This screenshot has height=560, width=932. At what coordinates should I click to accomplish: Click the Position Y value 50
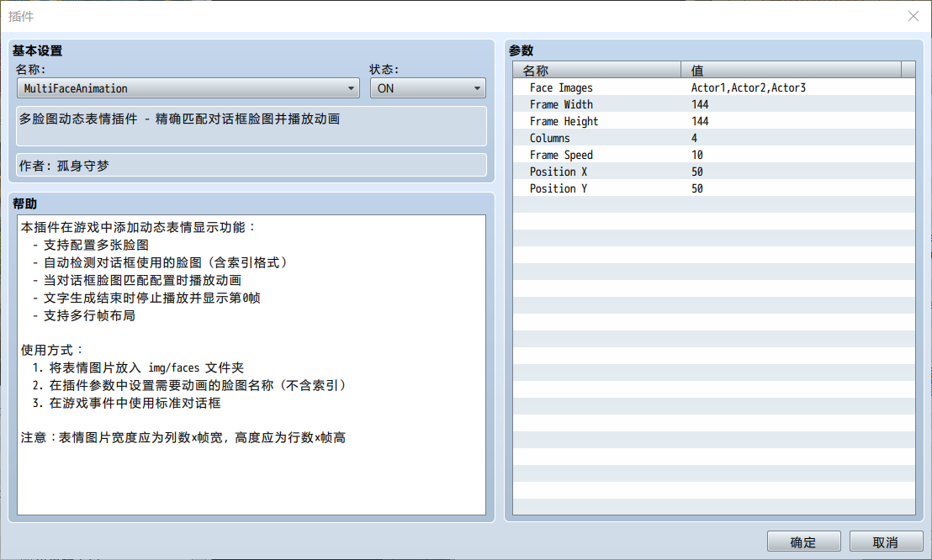tap(697, 188)
